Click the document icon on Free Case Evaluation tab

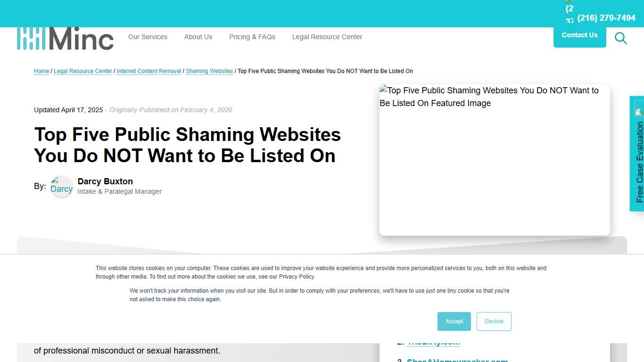[x=639, y=110]
